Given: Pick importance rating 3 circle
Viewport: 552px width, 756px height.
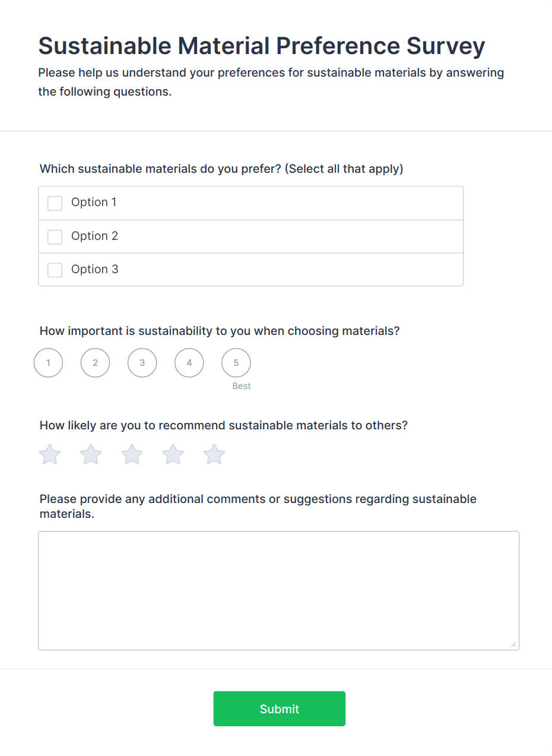Looking at the screenshot, I should pyautogui.click(x=142, y=363).
